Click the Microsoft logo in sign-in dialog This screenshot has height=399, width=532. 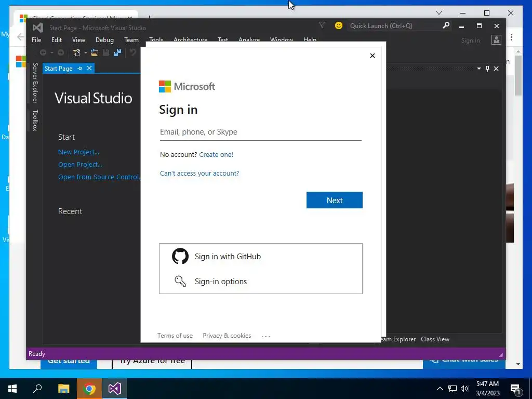(187, 87)
